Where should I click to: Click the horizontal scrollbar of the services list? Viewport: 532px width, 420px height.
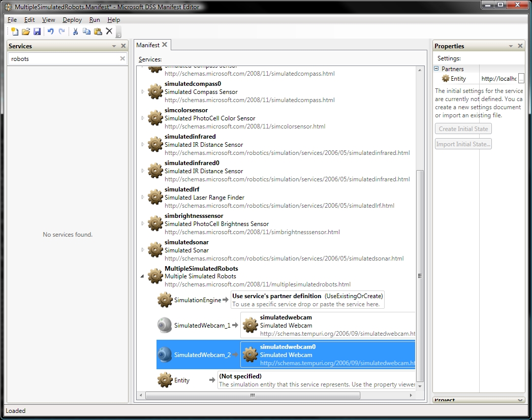[x=253, y=395]
